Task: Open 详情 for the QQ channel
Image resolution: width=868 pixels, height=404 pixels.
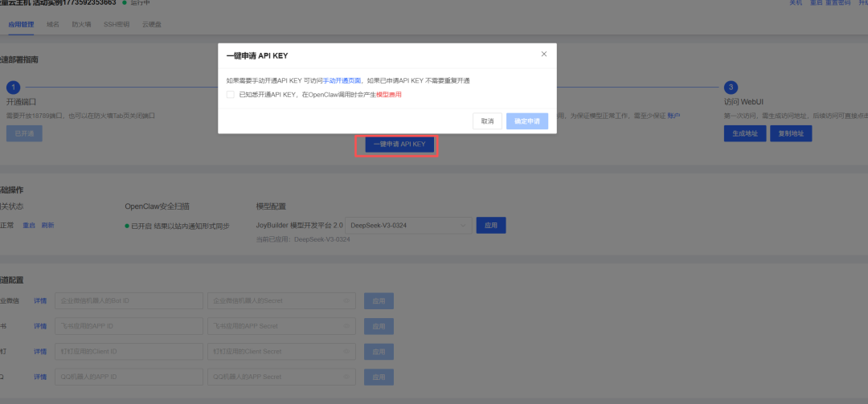Action: pyautogui.click(x=40, y=377)
